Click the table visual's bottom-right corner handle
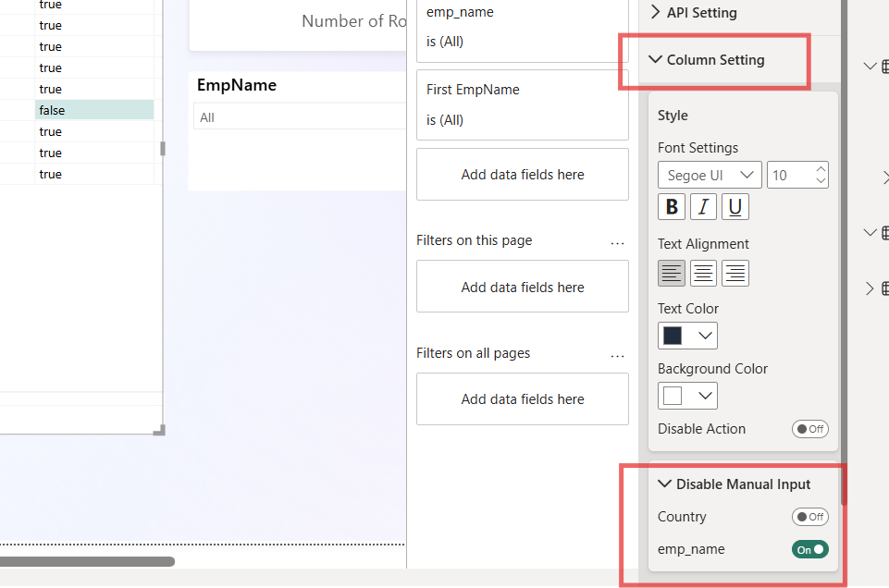This screenshot has height=588, width=889. (x=160, y=430)
